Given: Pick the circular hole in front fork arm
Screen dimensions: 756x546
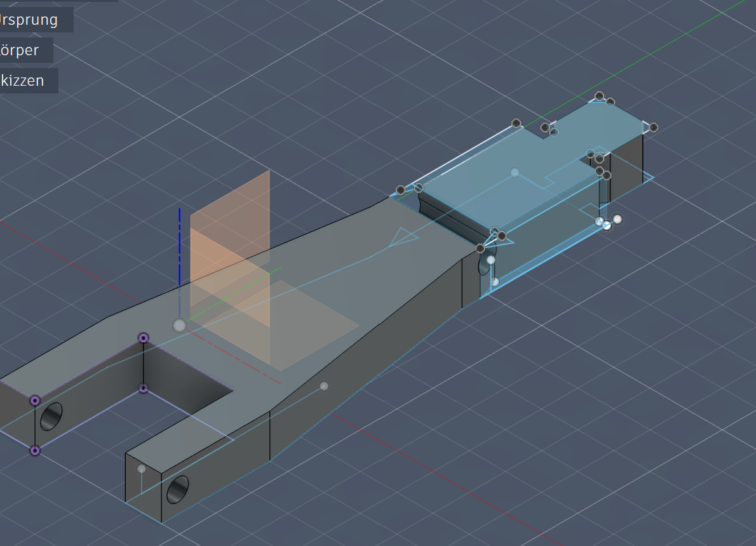Looking at the screenshot, I should point(177,489).
